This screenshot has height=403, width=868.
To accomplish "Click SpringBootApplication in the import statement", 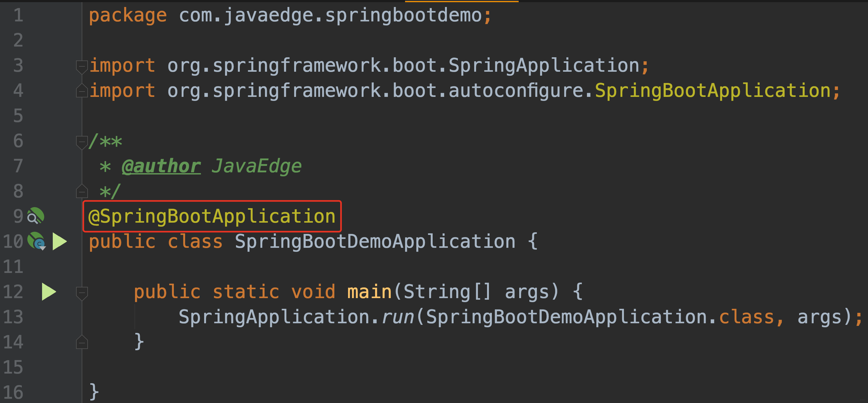I will (712, 90).
